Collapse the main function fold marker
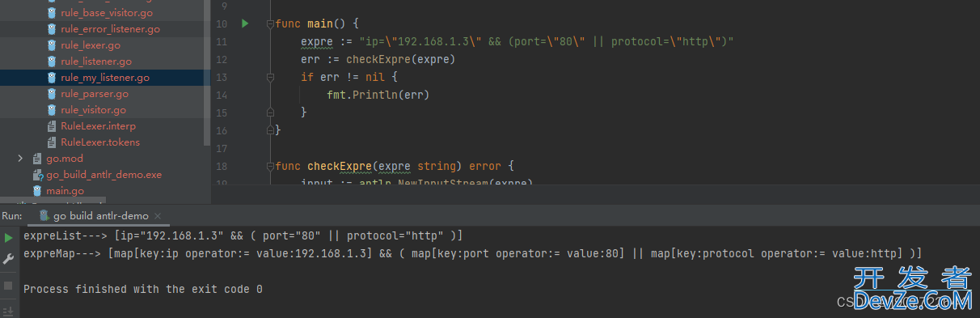 271,24
